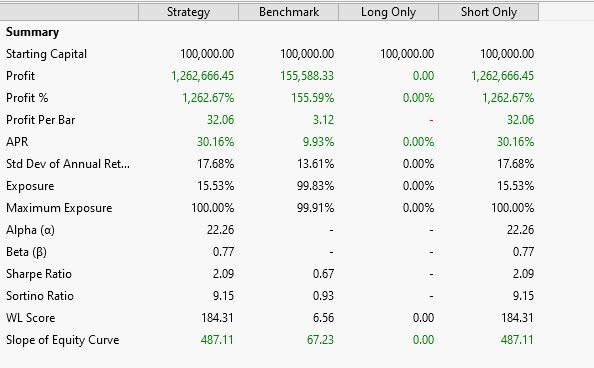The height and width of the screenshot is (368, 594).
Task: Select the Strategy Sharpe Ratio value 2.09
Action: tap(223, 274)
